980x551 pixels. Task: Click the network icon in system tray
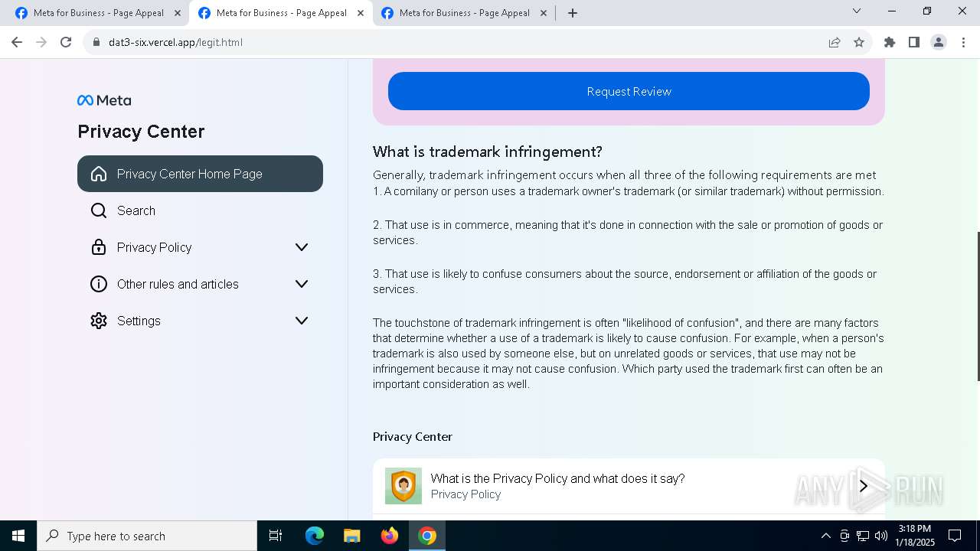tap(863, 536)
